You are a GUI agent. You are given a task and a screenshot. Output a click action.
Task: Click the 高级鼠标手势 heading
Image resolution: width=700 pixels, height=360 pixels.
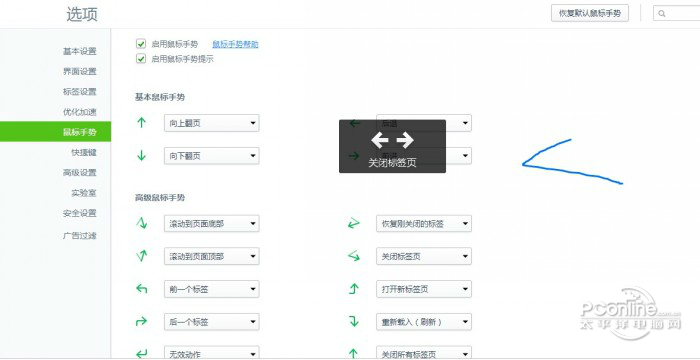160,197
